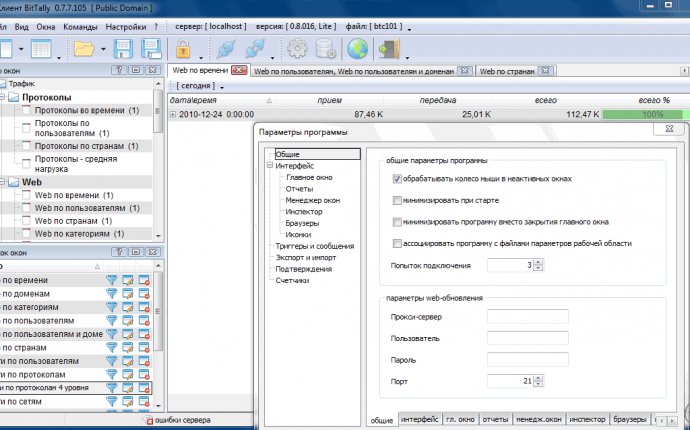
Task: Click the joined-plug connect icon in toolbar
Action: (227, 49)
